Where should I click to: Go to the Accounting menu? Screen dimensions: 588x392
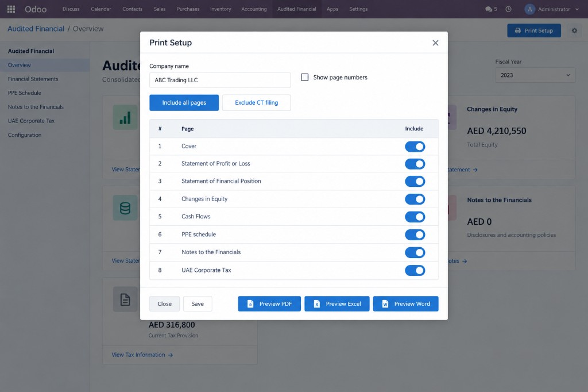(x=254, y=9)
